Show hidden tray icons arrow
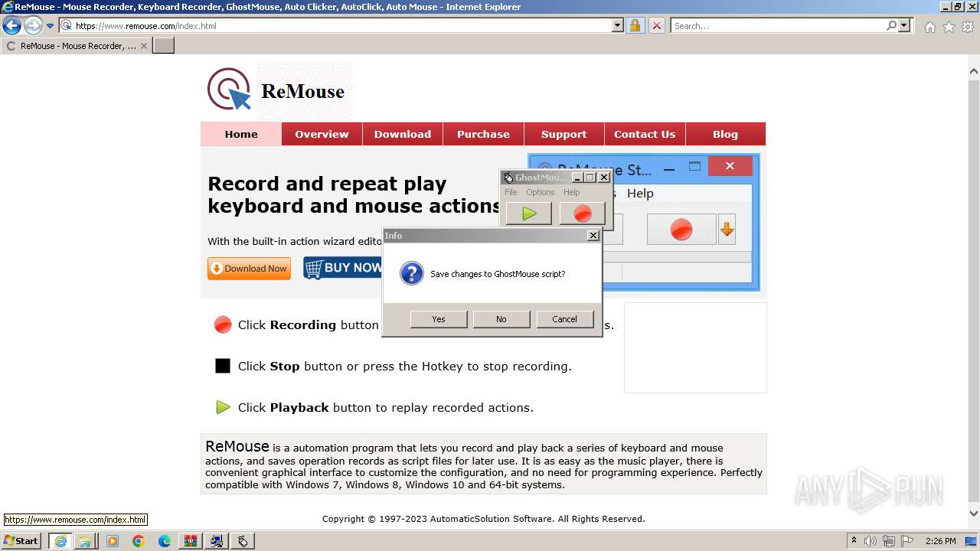 point(854,541)
